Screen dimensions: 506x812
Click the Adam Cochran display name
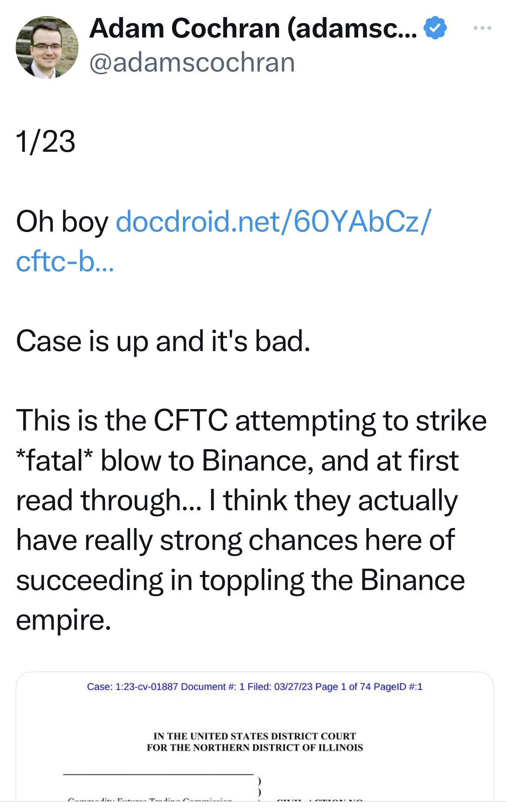253,28
